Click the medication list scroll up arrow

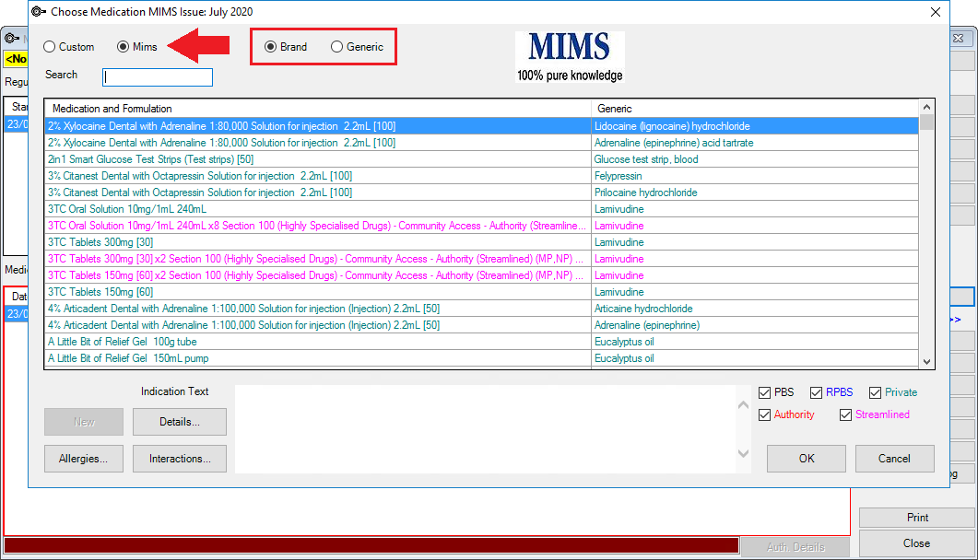[927, 107]
